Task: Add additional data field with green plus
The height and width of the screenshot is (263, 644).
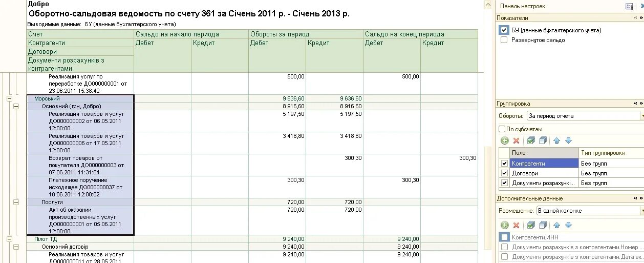Action: 504,225
